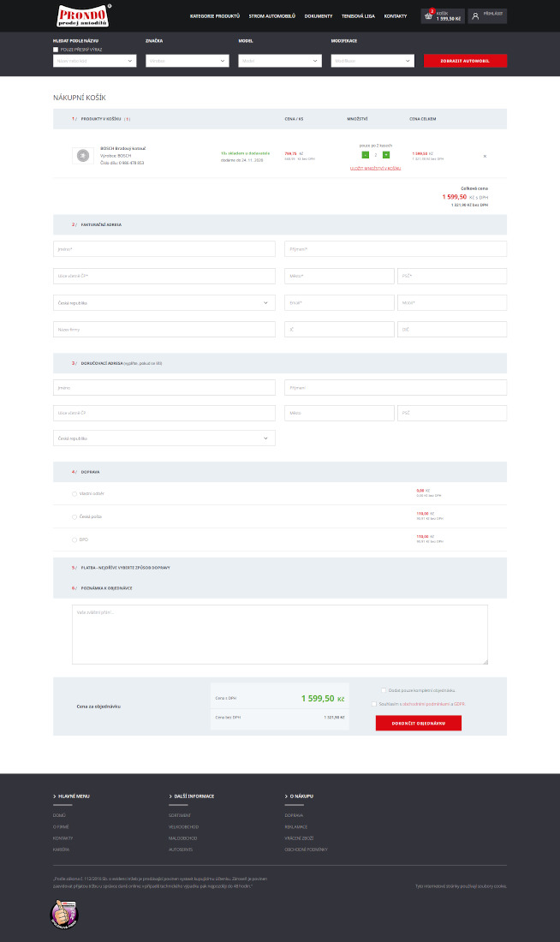Open footer link Kontakty
Viewport: 560px width, 942px height.
pyautogui.click(x=63, y=838)
